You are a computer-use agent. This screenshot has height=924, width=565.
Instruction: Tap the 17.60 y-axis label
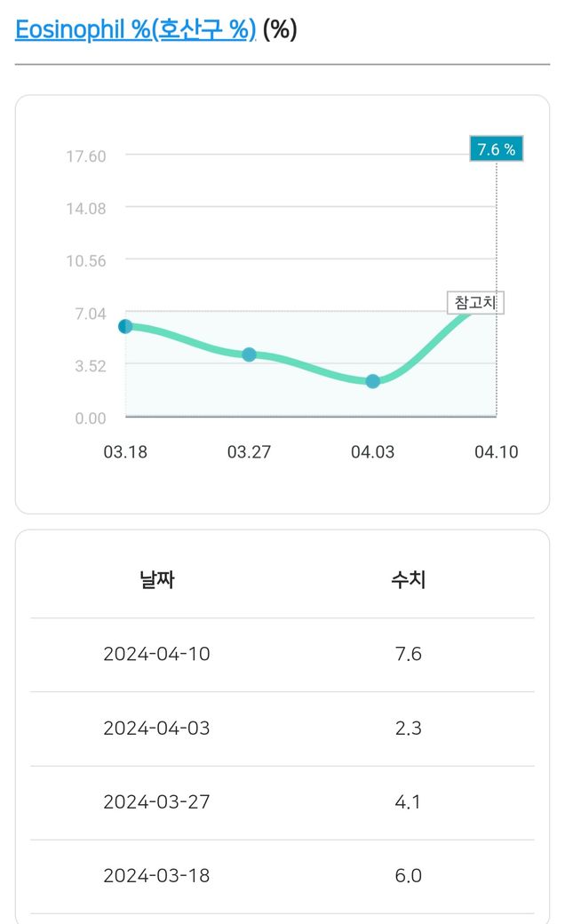coord(85,156)
